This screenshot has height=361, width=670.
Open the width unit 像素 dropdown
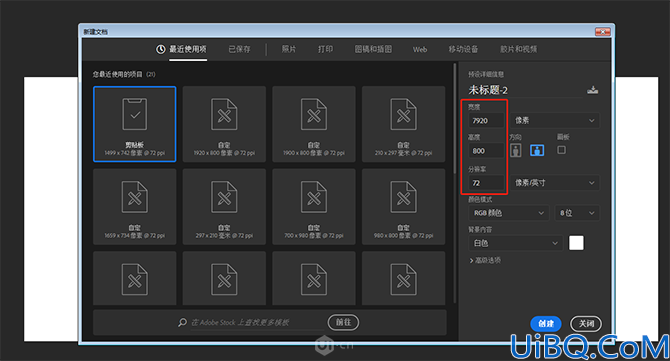coord(555,120)
